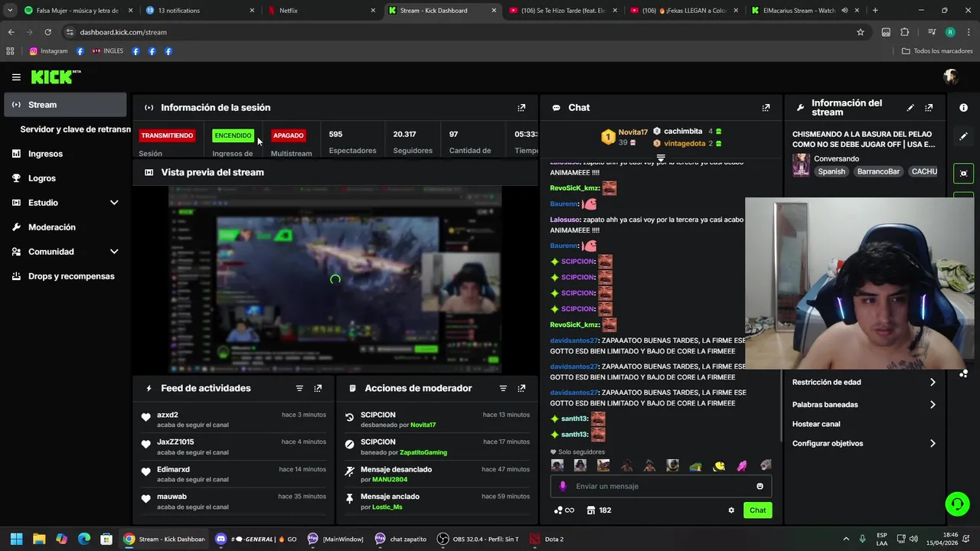Click the Kick logo
The height and width of the screenshot is (551, 980).
55,77
